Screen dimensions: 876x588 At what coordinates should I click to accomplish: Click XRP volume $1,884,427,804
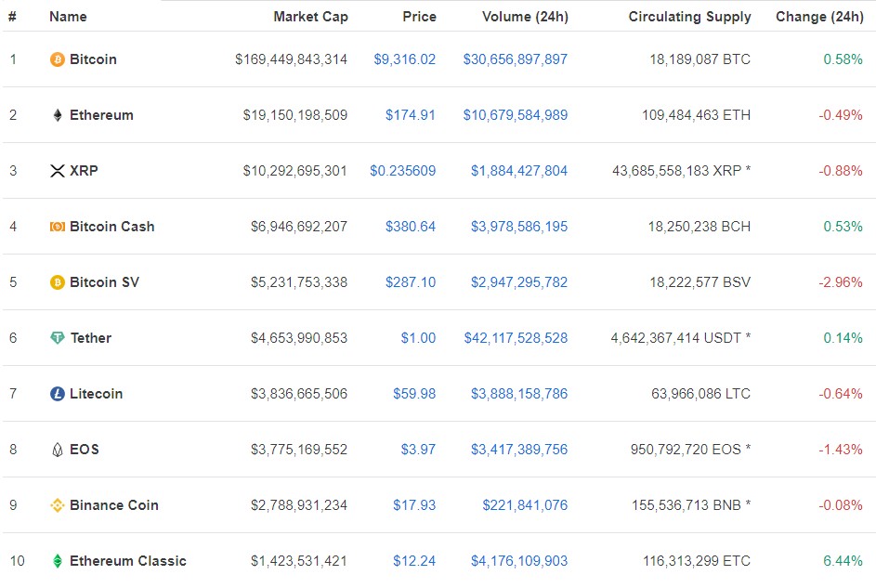click(x=519, y=171)
